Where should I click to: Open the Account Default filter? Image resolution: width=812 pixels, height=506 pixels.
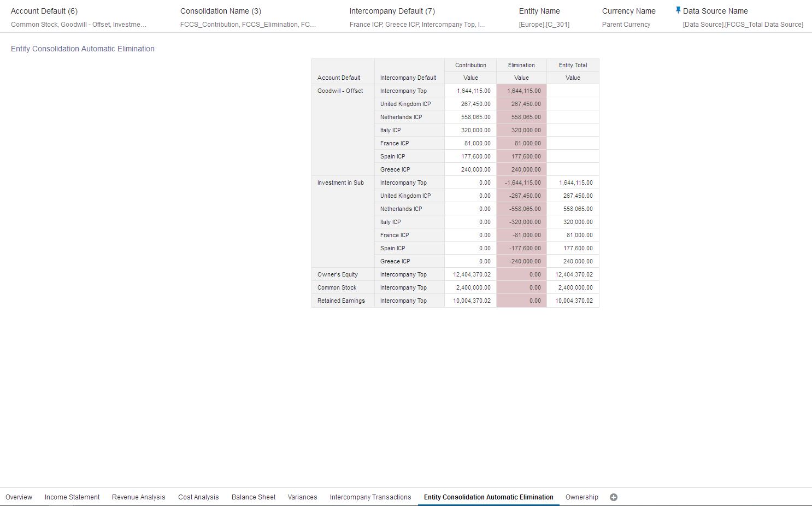(43, 11)
